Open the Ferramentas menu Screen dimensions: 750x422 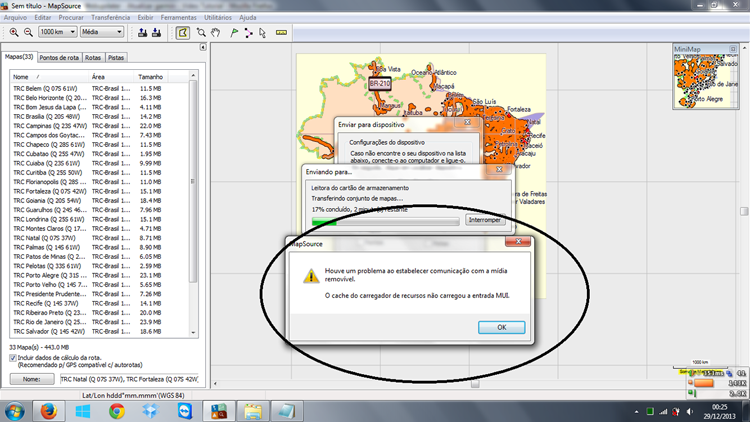click(178, 17)
